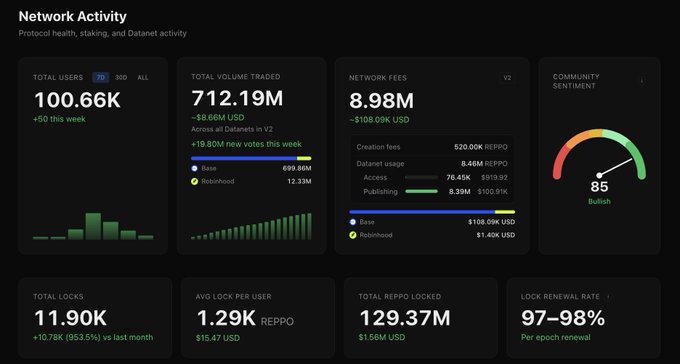
Task: Click '+10.78K (953.5%) vs last month'
Action: [x=93, y=337]
